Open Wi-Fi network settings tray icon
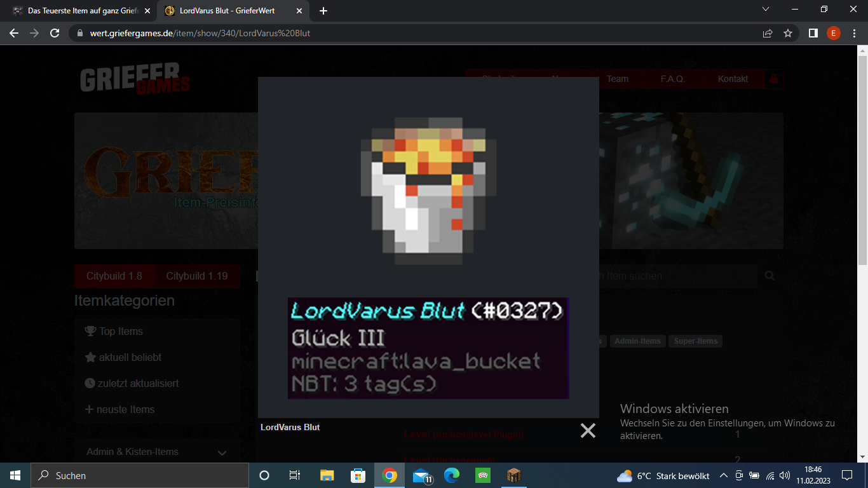 pos(770,475)
